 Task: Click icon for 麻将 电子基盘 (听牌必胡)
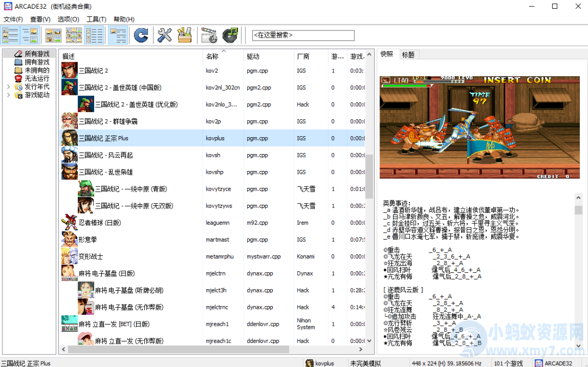tap(86, 290)
